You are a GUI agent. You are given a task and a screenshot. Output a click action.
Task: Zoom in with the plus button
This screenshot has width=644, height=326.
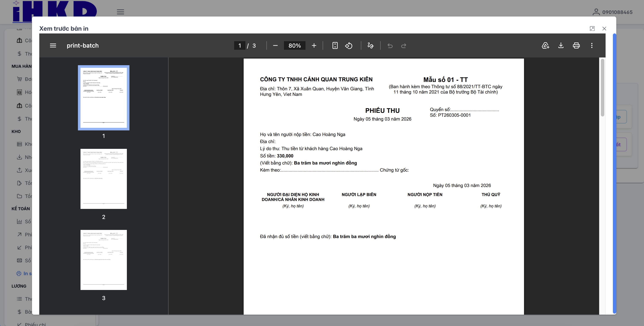(314, 45)
